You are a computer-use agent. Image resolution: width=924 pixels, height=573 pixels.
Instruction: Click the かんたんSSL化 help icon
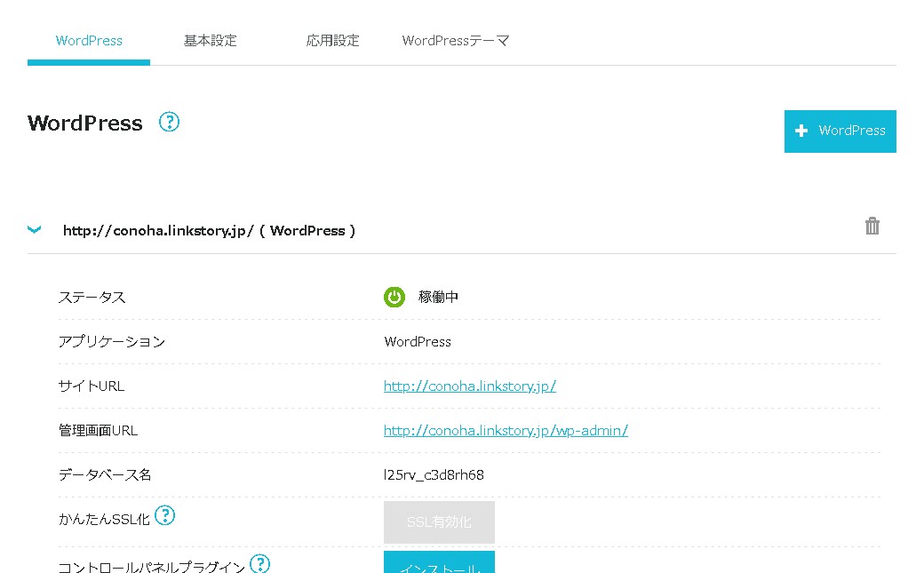coord(165,514)
